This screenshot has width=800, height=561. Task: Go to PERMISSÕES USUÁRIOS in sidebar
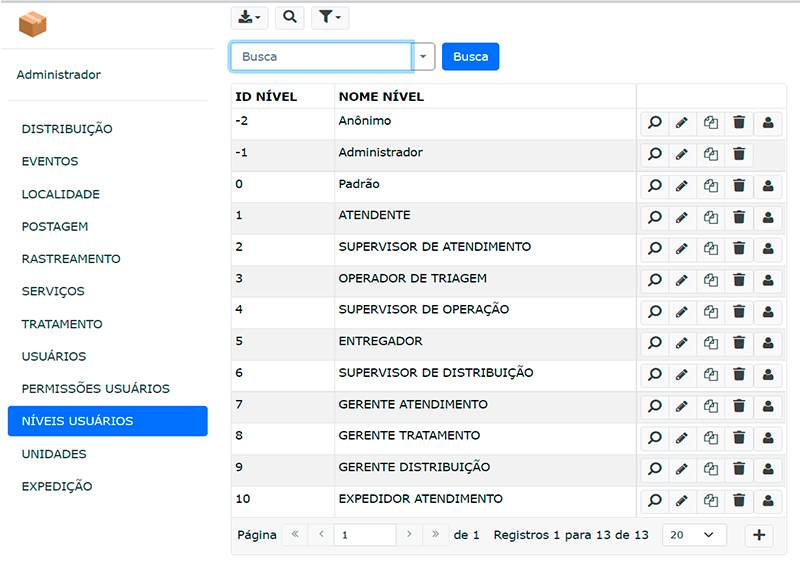point(96,389)
